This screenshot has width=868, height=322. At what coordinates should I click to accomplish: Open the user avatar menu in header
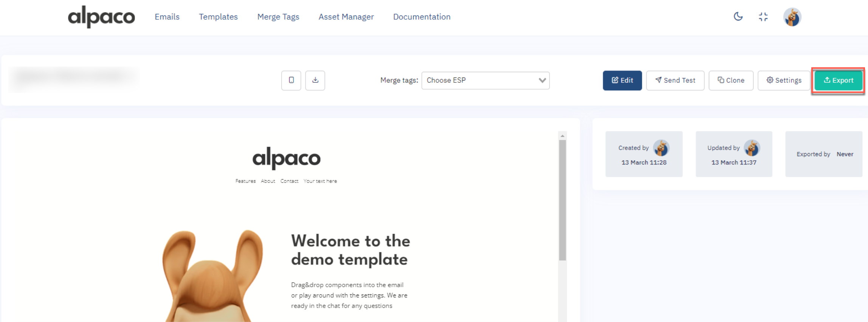click(792, 17)
